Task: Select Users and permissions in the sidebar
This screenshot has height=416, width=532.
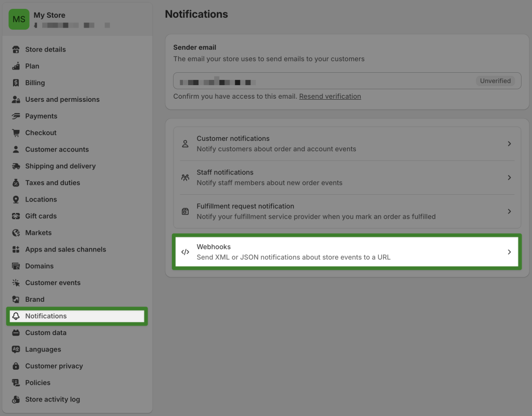Action: pos(62,99)
